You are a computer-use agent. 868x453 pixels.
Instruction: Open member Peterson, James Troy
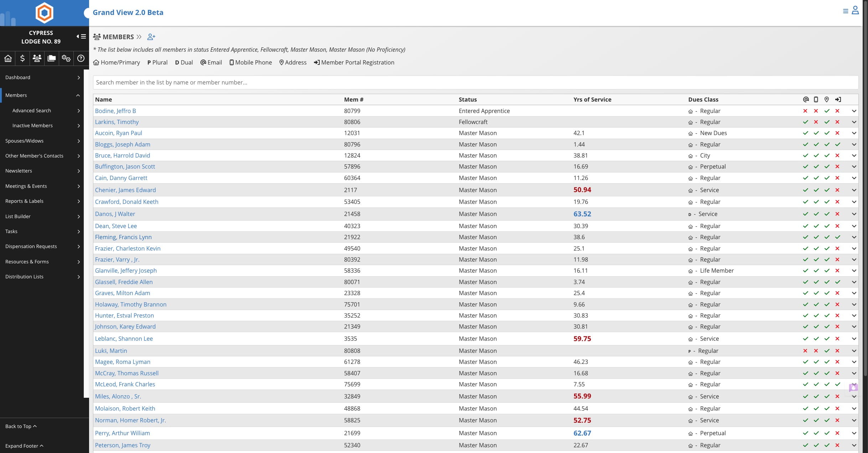pos(123,445)
